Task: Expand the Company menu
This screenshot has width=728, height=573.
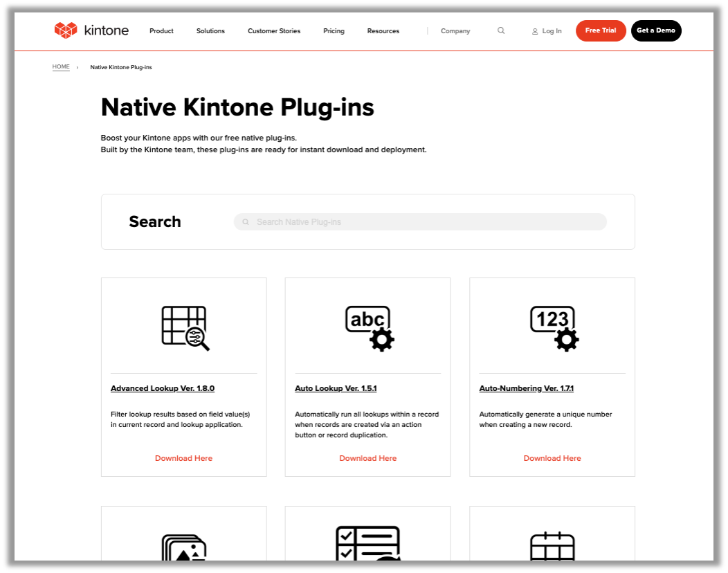Action: coord(455,31)
